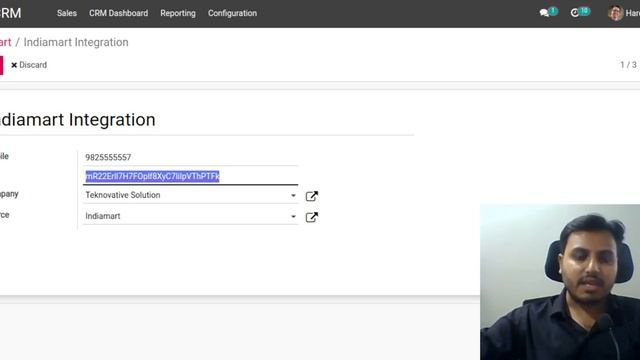The image size is (640, 360).
Task: Click the 1 / 3 record pager
Action: pos(628,65)
